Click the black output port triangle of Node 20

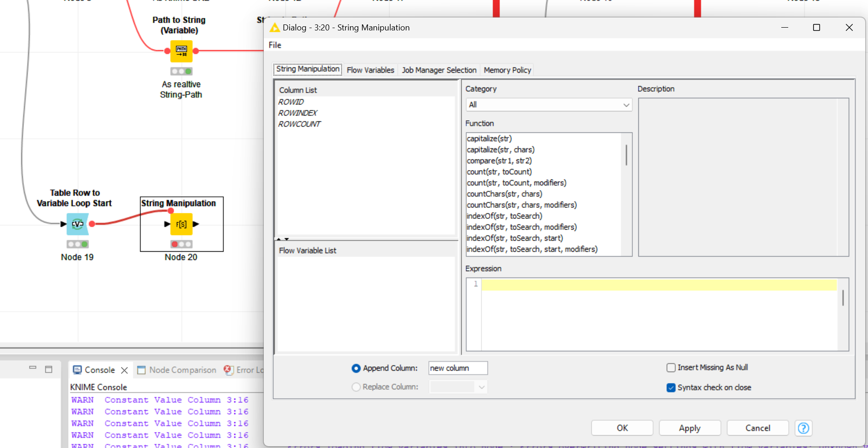pos(196,224)
